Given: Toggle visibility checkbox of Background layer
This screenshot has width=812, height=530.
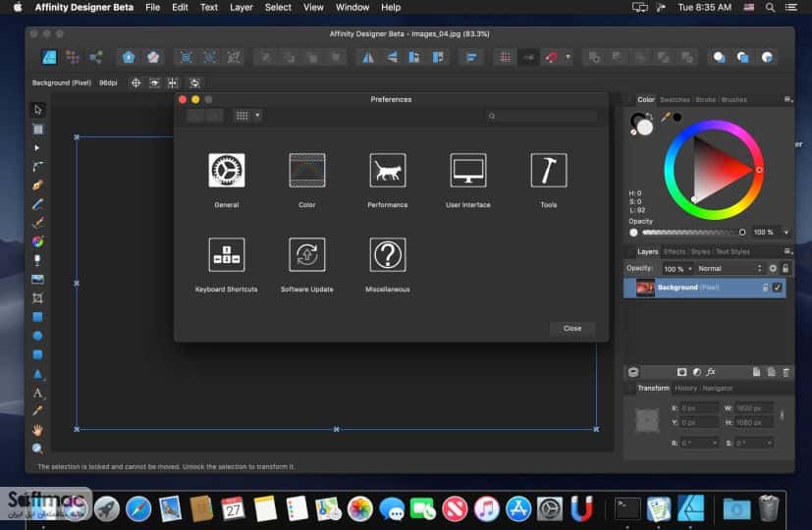Looking at the screenshot, I should [x=778, y=288].
